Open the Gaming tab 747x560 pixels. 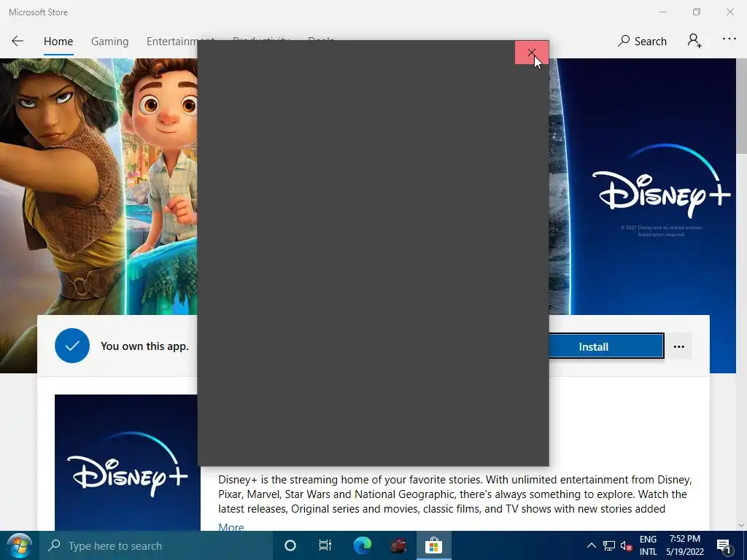coord(109,42)
